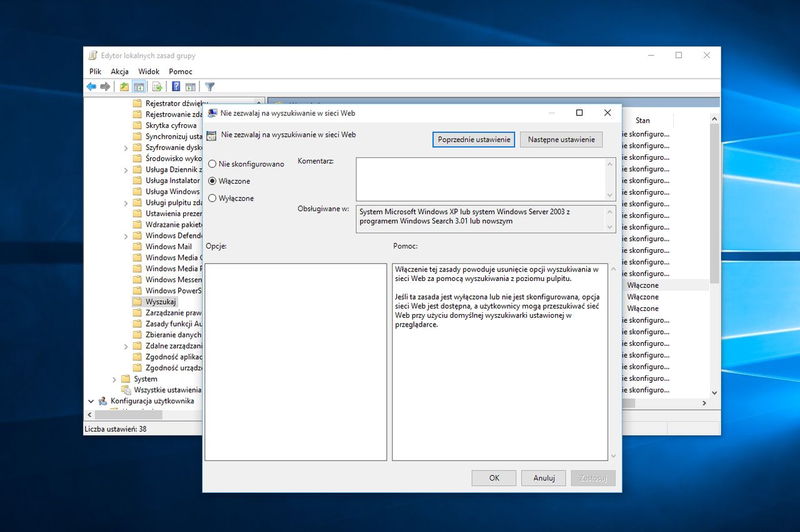
Task: Open the 'Widok' menu
Action: [149, 72]
